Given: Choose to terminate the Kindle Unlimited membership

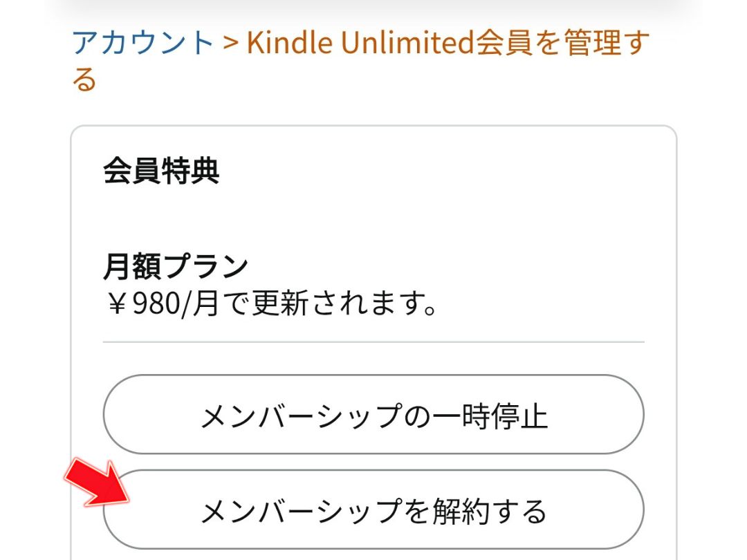Looking at the screenshot, I should 373,510.
